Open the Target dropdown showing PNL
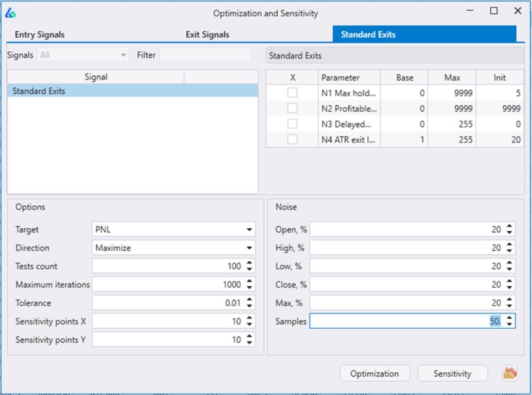This screenshot has height=395, width=532. (173, 229)
